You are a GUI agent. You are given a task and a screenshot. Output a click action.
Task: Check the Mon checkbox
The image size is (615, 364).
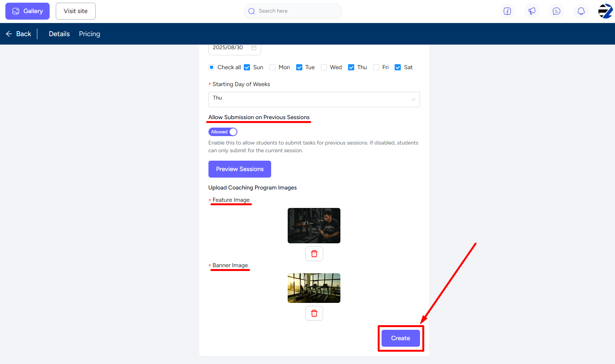[x=272, y=67]
